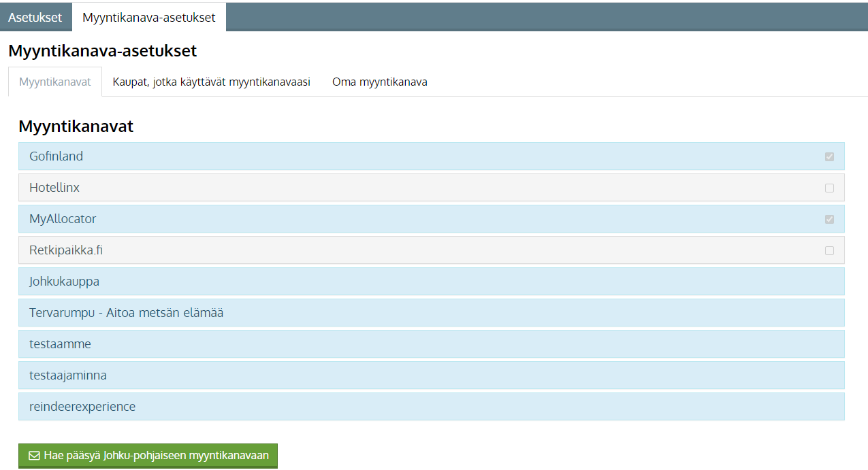
Task: Click the Hae pääsyä Johku-pohjaiseen myyntikanavaan button
Action: [148, 456]
